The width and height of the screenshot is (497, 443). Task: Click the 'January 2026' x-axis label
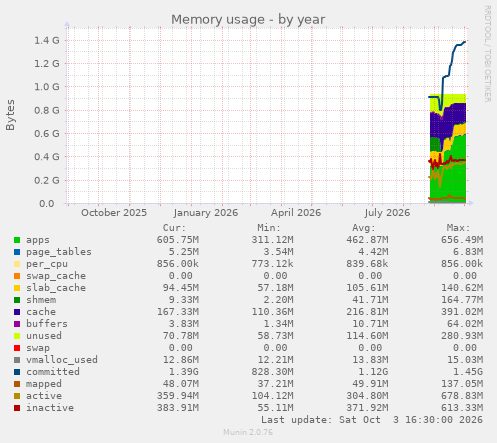click(x=206, y=213)
